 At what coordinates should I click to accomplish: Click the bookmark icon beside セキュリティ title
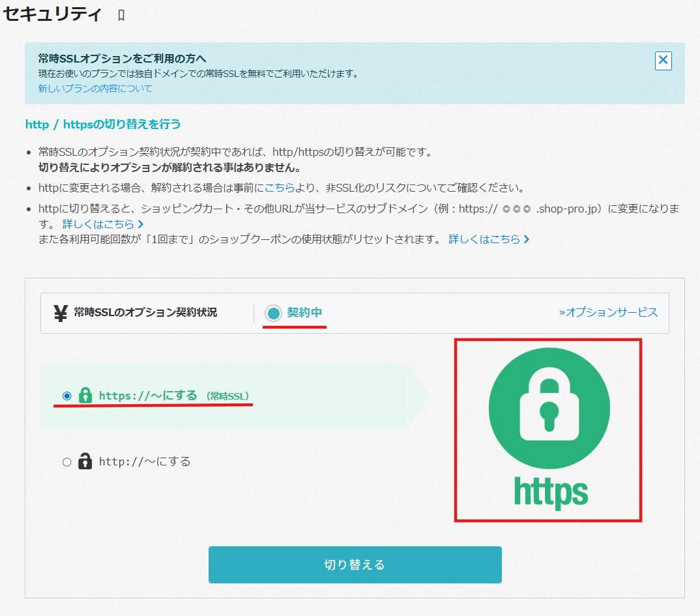click(121, 16)
